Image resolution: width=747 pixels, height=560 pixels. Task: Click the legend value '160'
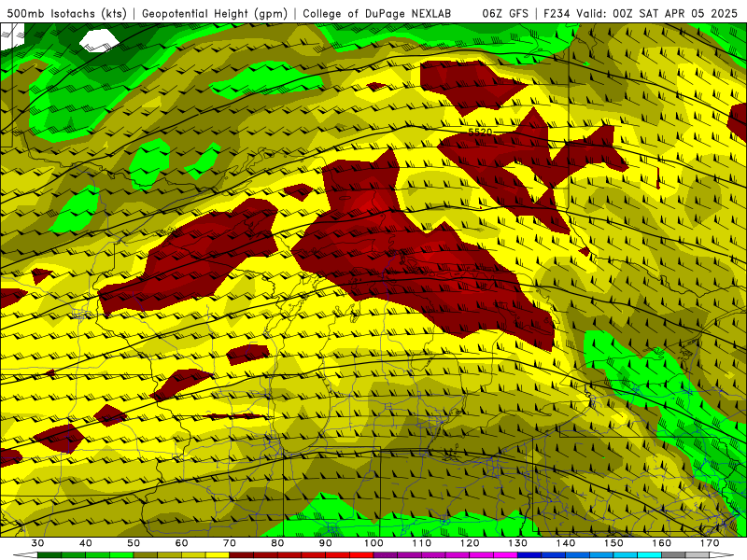pyautogui.click(x=662, y=543)
